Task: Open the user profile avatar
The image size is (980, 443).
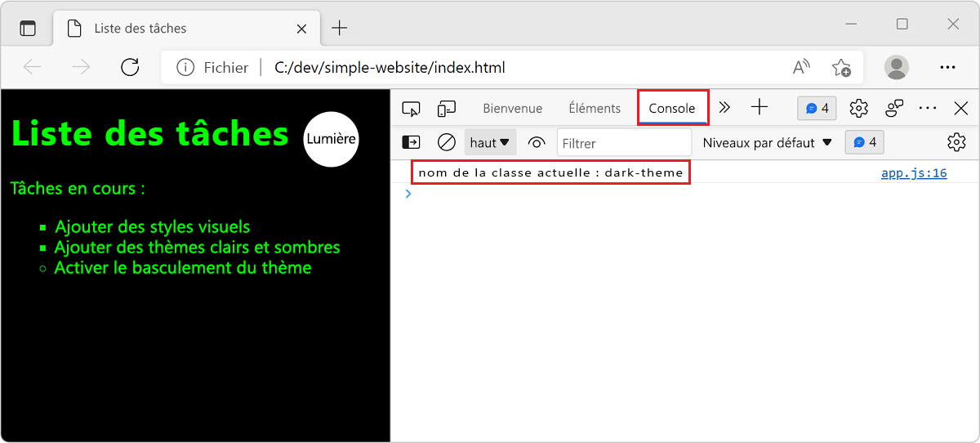Action: click(x=897, y=67)
